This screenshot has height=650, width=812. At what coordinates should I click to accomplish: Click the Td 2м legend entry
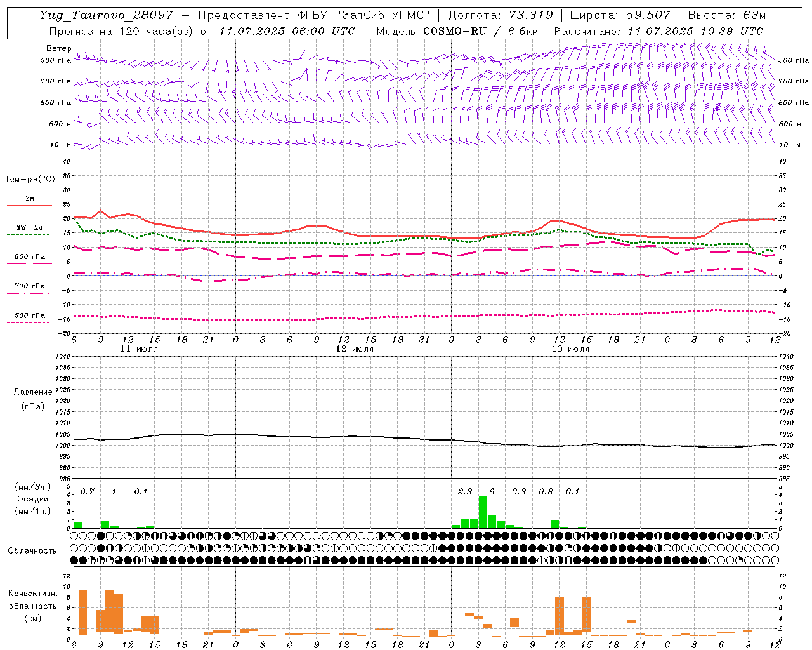[x=29, y=227]
